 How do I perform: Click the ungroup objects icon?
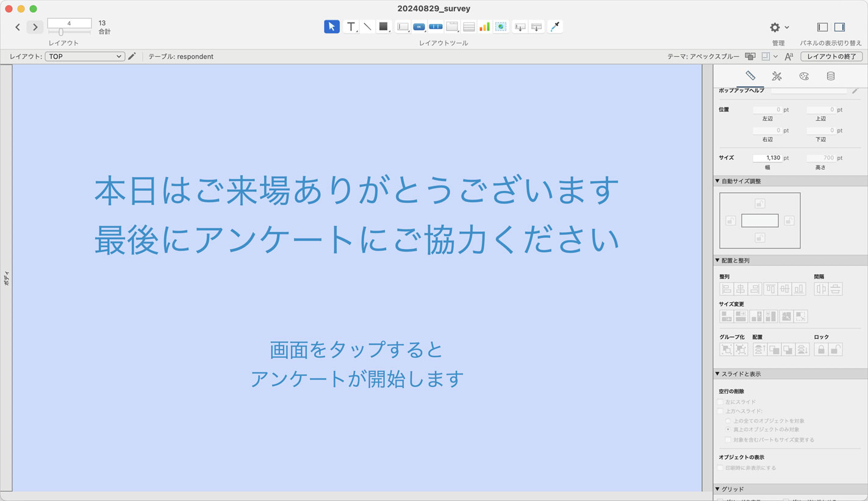741,350
